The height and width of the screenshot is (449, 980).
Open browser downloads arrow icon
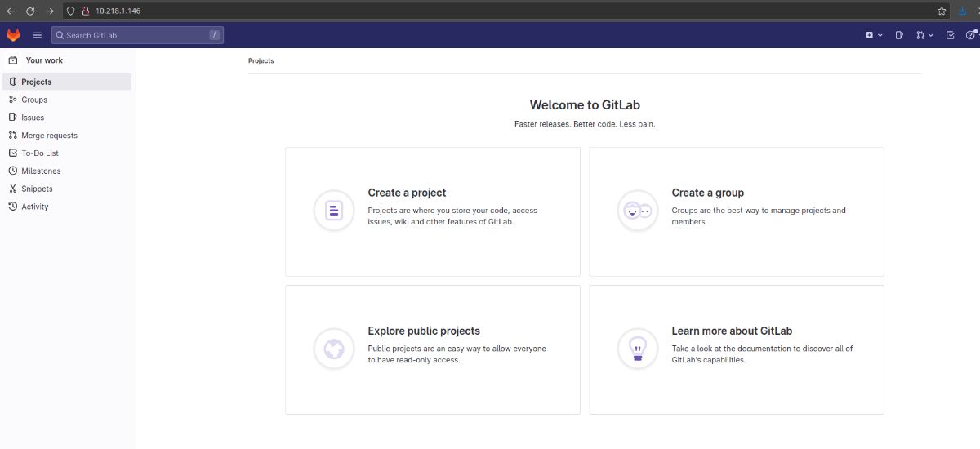click(x=962, y=11)
